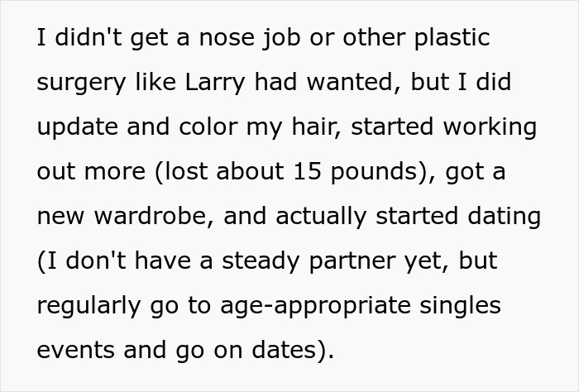Click the word "update" on line three
Viewport: 579px width, 392px height.
pos(76,128)
